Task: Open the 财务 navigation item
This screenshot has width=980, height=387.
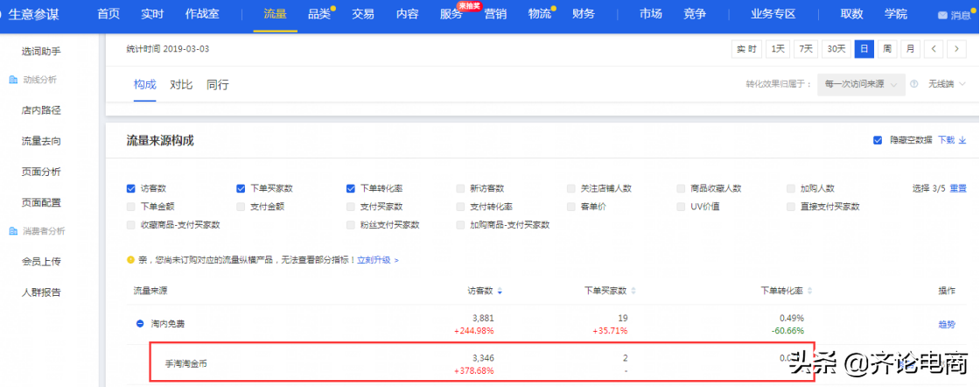Action: (x=584, y=14)
